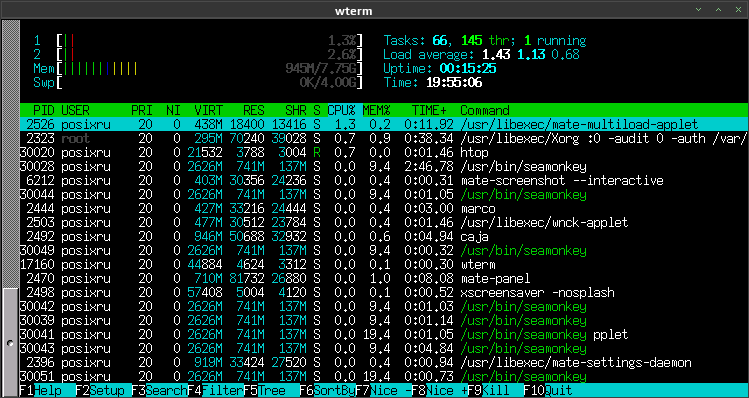
Task: Click the Load average values
Action: (531, 54)
